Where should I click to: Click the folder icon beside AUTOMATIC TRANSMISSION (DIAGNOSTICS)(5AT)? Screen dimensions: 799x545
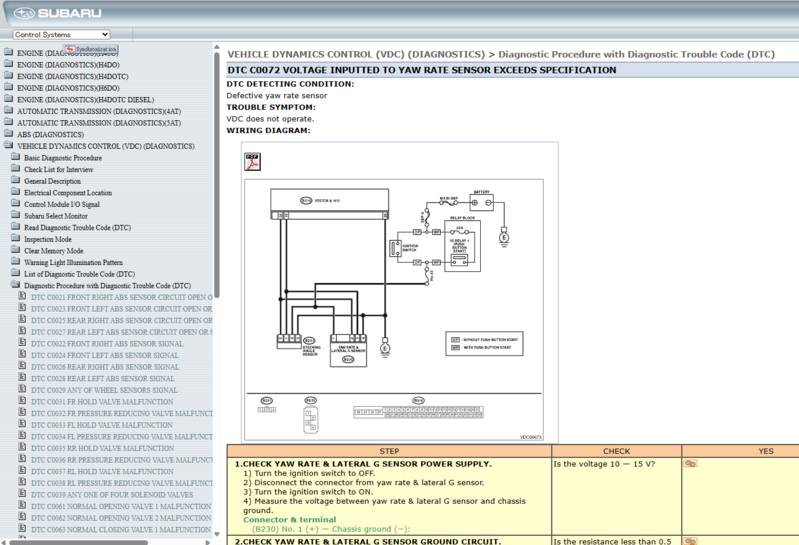(x=9, y=122)
